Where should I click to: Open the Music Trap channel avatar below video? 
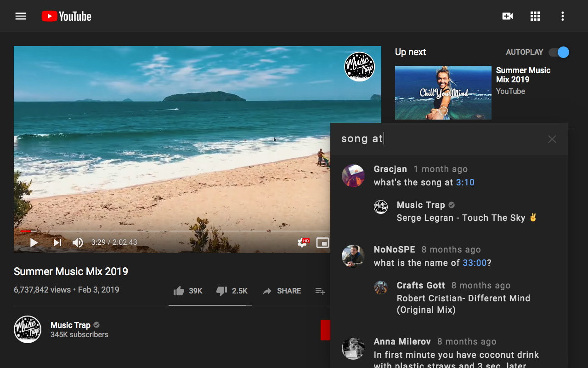28,329
